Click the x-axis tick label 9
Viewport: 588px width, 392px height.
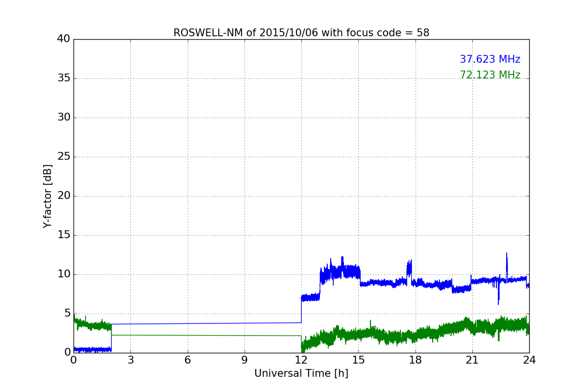pyautogui.click(x=245, y=360)
